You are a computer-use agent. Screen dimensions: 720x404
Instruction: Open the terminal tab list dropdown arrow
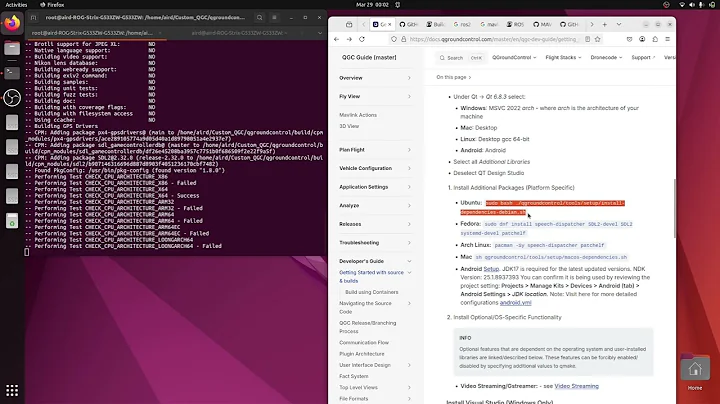click(x=320, y=33)
